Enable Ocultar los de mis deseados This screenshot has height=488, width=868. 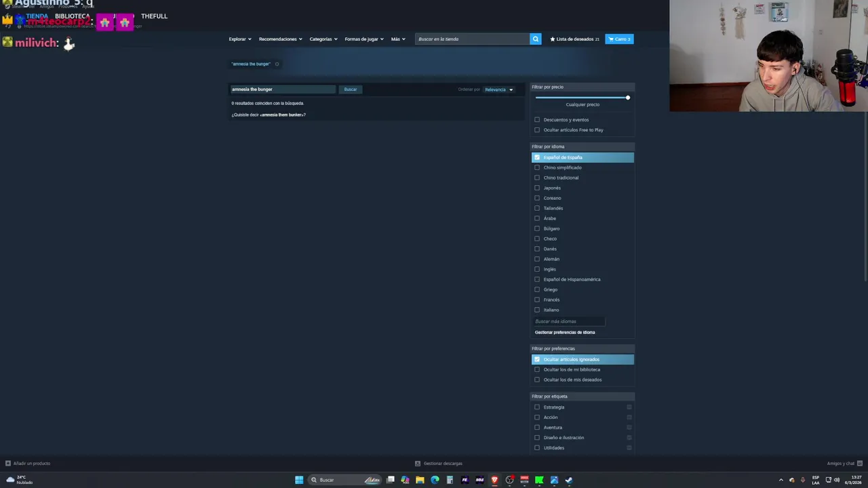pyautogui.click(x=537, y=380)
